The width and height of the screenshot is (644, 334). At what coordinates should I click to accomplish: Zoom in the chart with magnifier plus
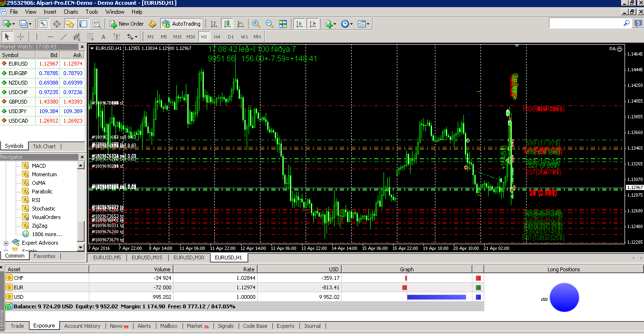point(256,24)
